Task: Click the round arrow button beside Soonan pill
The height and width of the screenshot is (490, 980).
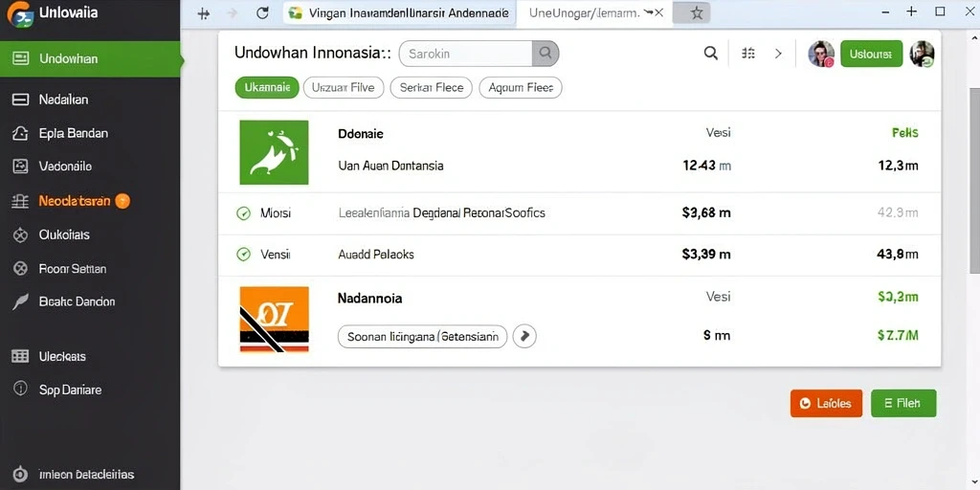Action: pos(524,336)
